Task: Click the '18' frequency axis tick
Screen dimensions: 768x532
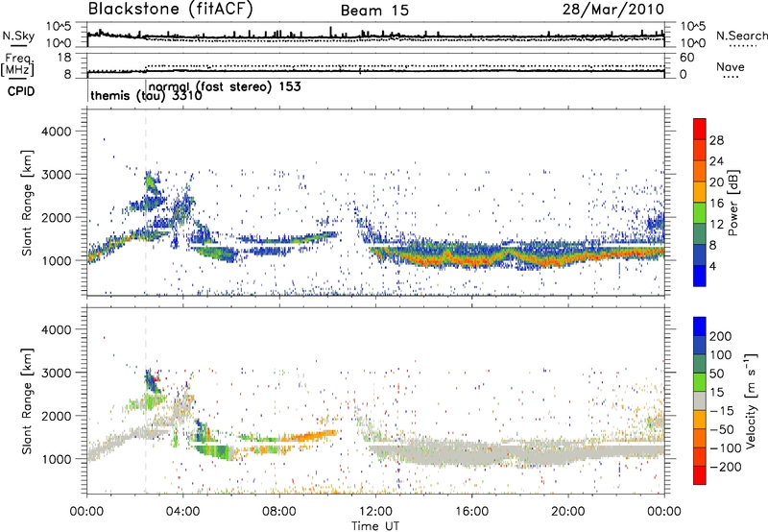Action: pos(64,58)
